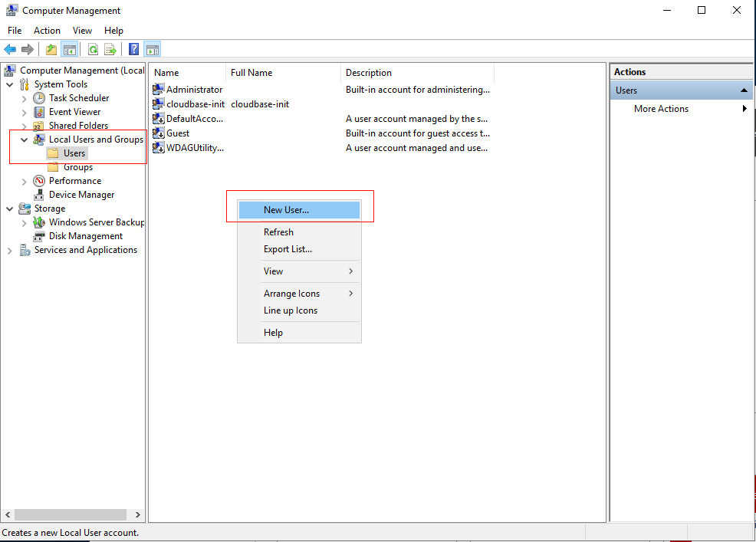The width and height of the screenshot is (756, 542).
Task: Click the tree pane's right scroll arrow
Action: pos(137,514)
